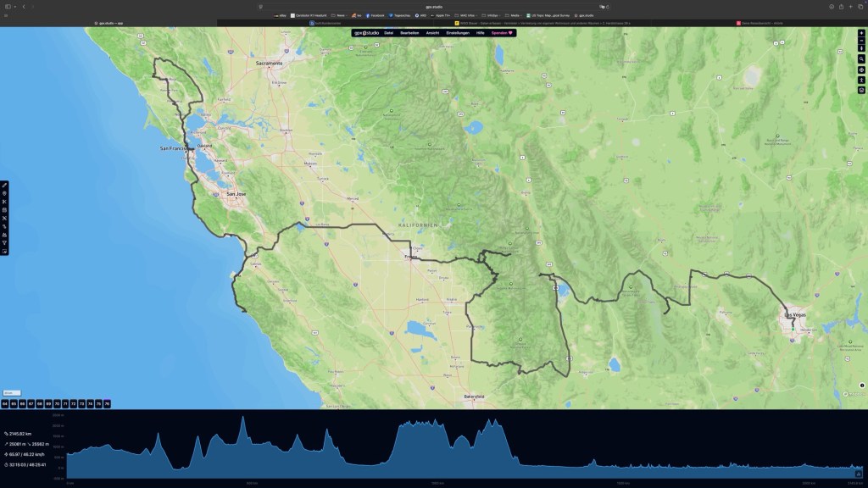
Task: Click the Safari address bar showing gpx.studio
Action: tap(434, 7)
